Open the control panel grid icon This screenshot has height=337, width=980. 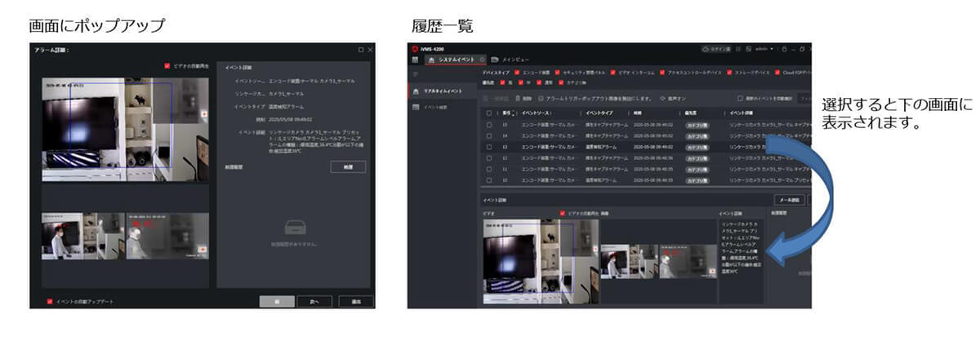pyautogui.click(x=415, y=60)
